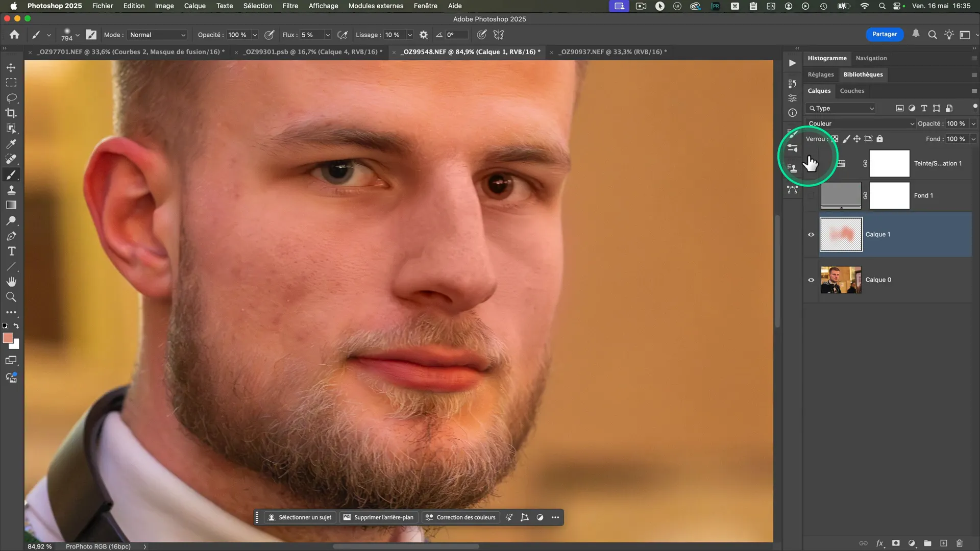This screenshot has height=551, width=980.
Task: Click Sélectionner un sujet button
Action: point(300,517)
